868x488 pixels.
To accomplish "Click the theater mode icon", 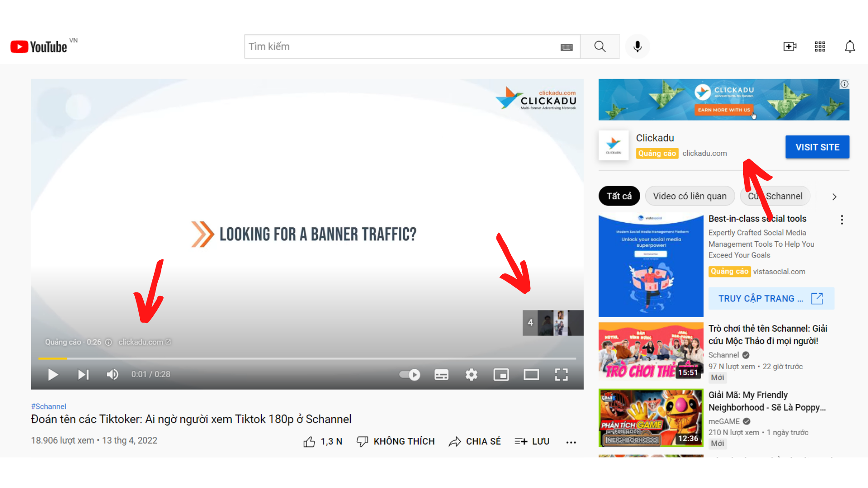I will [531, 375].
